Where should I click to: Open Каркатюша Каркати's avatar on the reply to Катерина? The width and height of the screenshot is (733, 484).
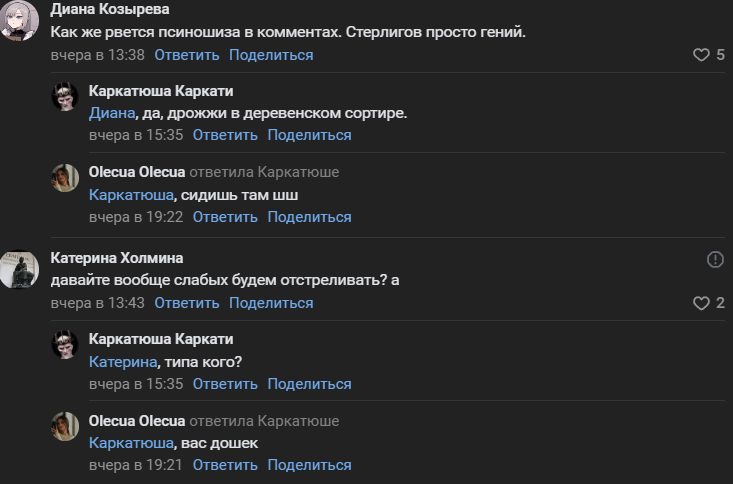pyautogui.click(x=65, y=347)
